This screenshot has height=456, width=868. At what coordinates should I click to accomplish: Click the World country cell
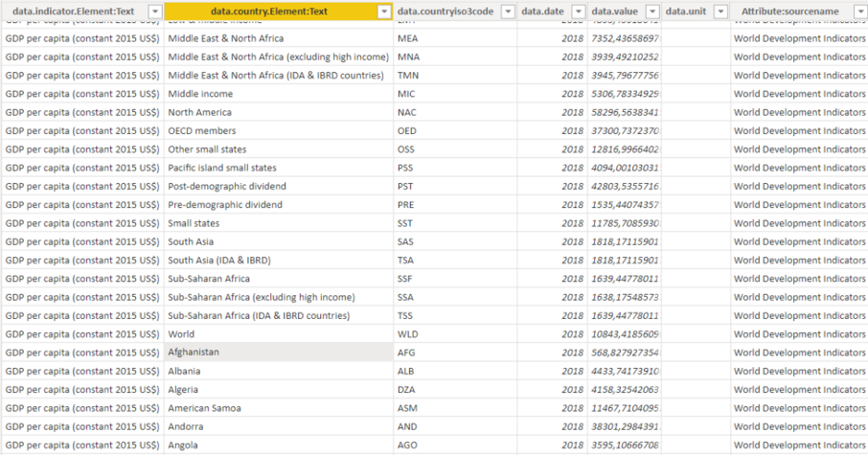click(x=279, y=334)
